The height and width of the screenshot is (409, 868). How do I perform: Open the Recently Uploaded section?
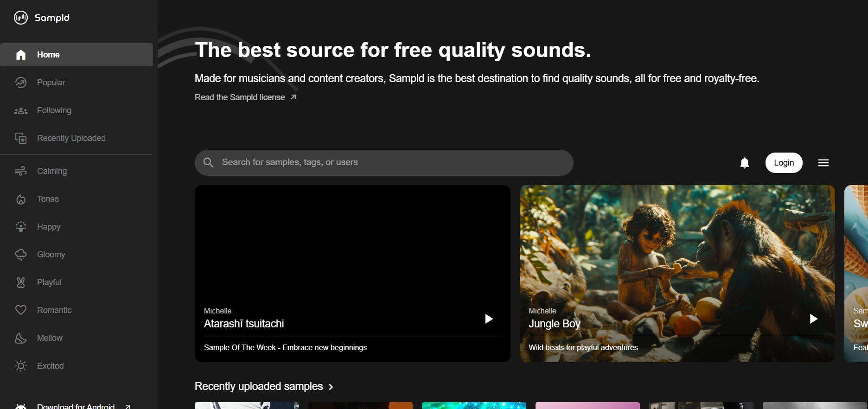coord(71,138)
